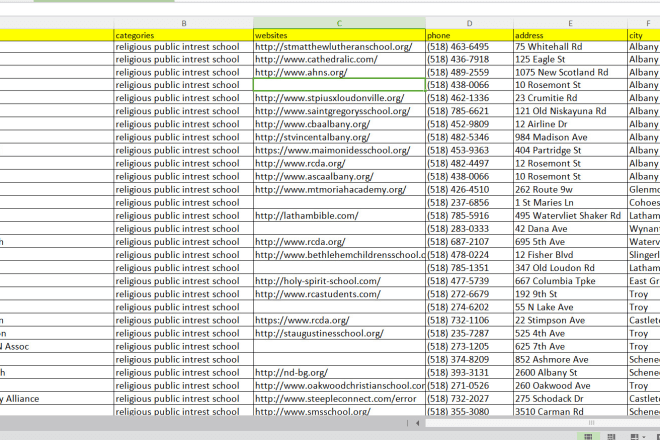Select column D header
The image size is (660, 440).
pyautogui.click(x=469, y=24)
